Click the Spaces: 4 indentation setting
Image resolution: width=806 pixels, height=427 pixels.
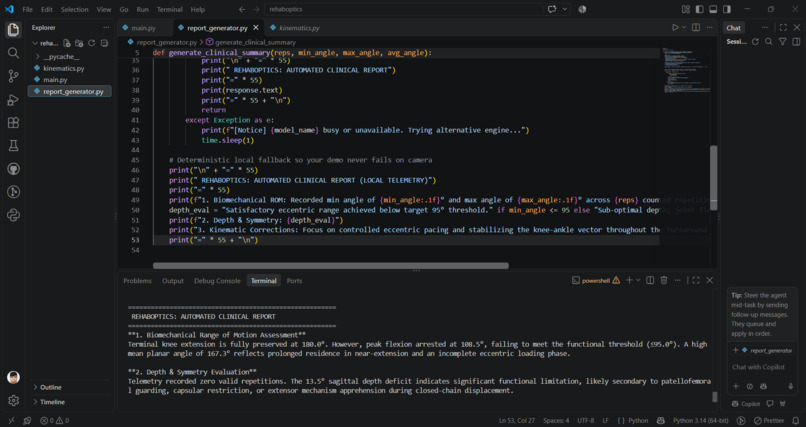557,421
